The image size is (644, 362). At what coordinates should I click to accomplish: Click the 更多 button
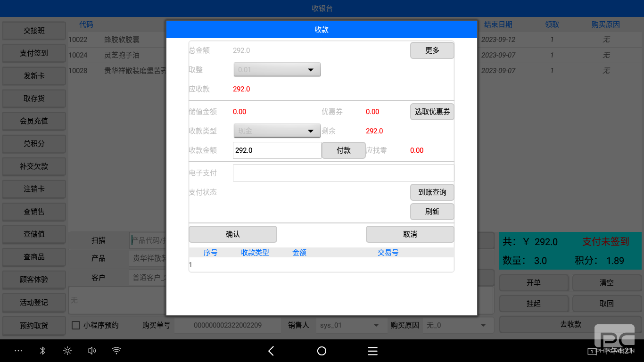432,50
